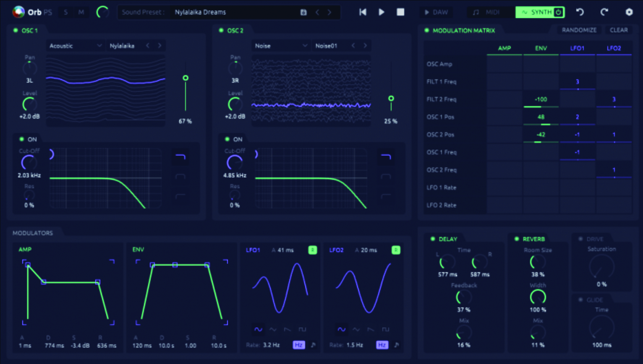Set LFO1 rate unit to Hz
This screenshot has height=364, width=643.
pyautogui.click(x=298, y=345)
